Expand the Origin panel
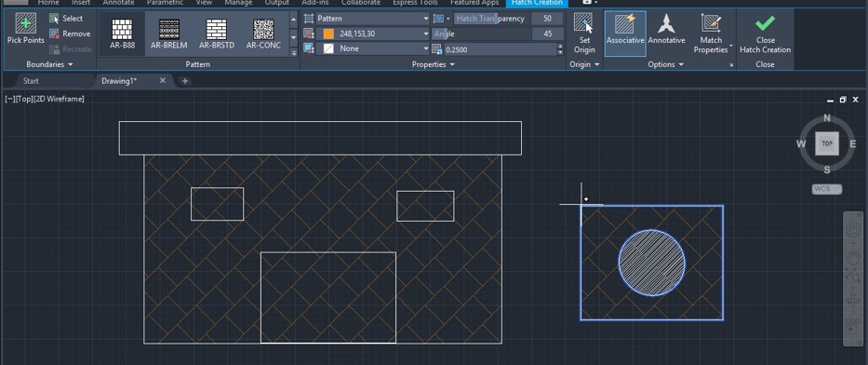The width and height of the screenshot is (868, 365). 584,64
